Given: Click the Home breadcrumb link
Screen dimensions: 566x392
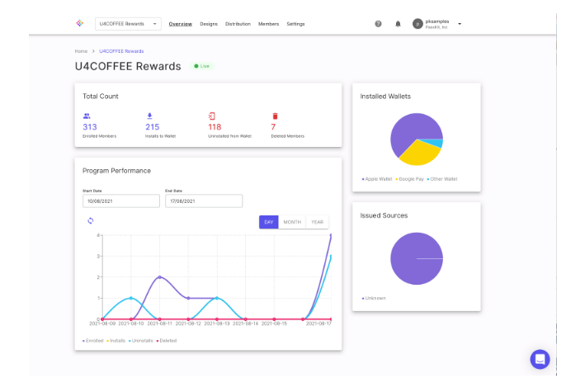Looking at the screenshot, I should click(x=81, y=51).
